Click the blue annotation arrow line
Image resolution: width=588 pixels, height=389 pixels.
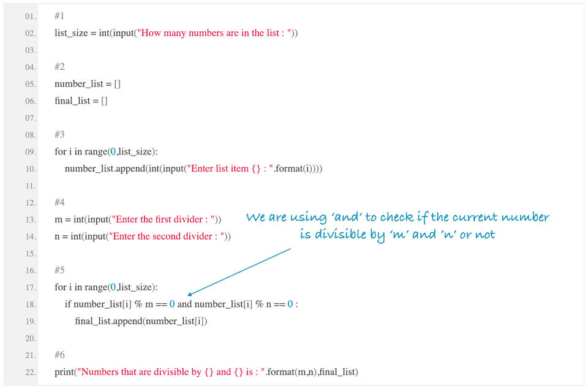(x=239, y=272)
